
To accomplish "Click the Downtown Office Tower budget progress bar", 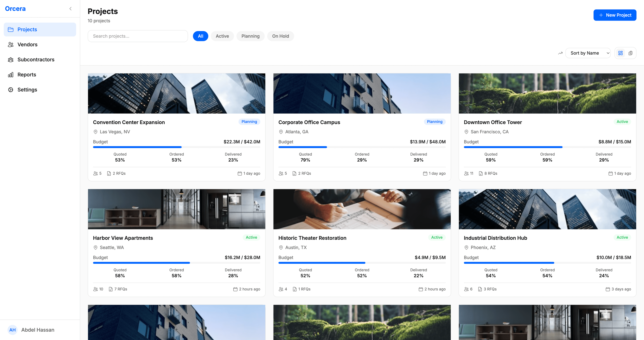I will (547, 147).
